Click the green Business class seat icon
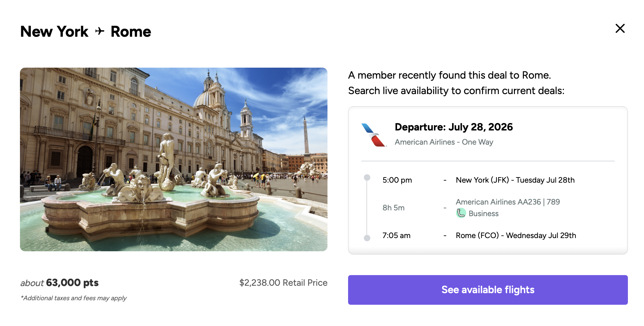 461,213
